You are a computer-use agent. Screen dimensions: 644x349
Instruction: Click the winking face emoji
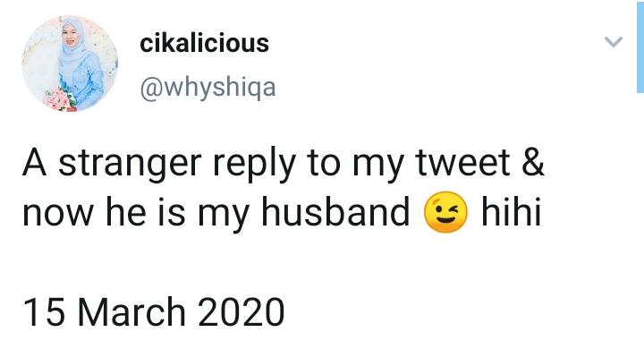[x=445, y=212]
